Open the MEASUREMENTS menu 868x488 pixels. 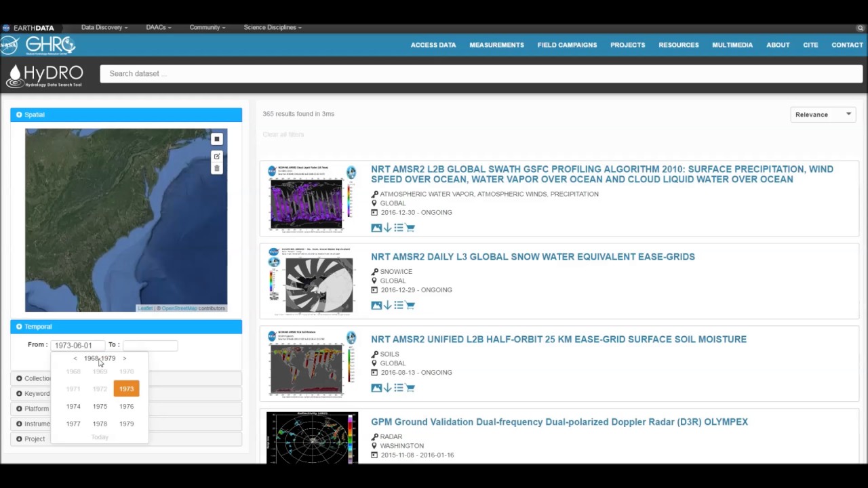point(496,45)
